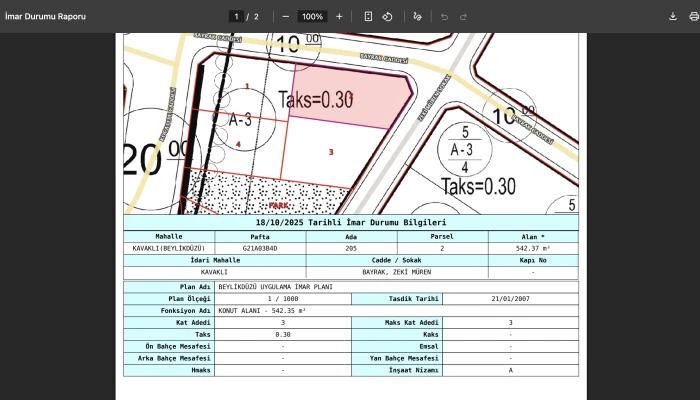The height and width of the screenshot is (400, 700).
Task: Click the 542.37 m² area value
Action: coord(533,248)
